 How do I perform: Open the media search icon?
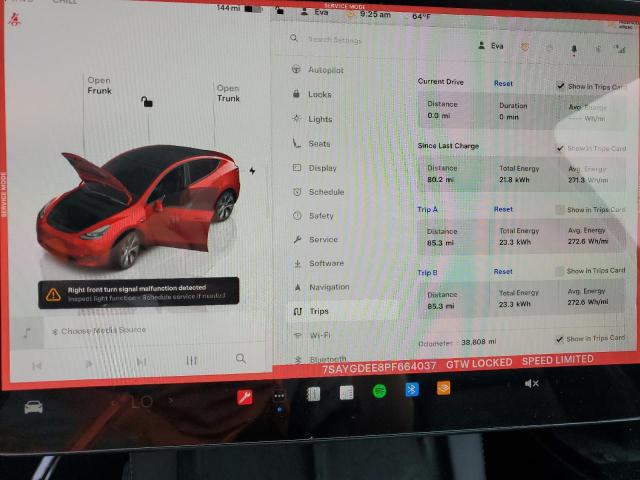(241, 359)
